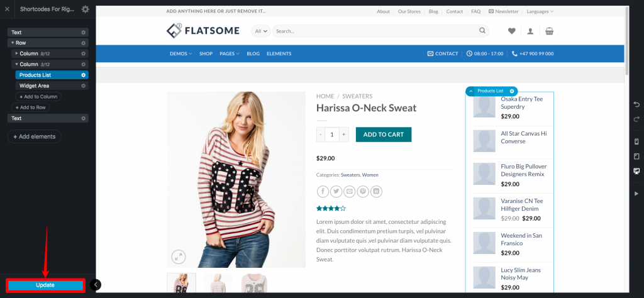The height and width of the screenshot is (298, 644).
Task: Switch to tablet preview icon
Action: [636, 157]
